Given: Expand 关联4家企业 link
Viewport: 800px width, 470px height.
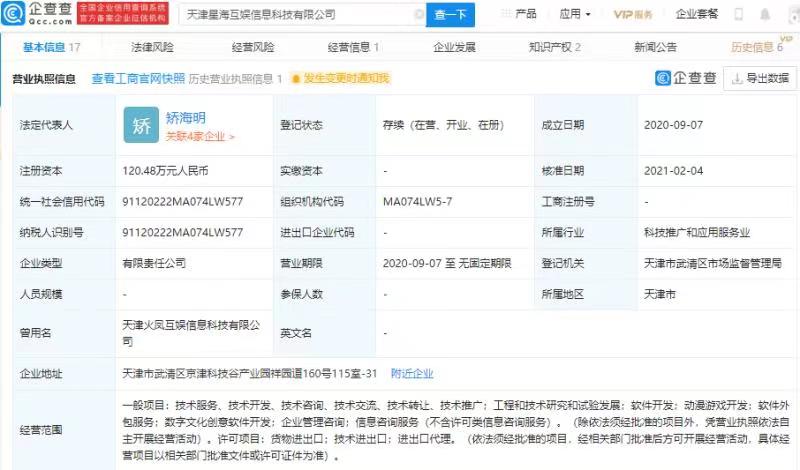Looking at the screenshot, I should 199,137.
